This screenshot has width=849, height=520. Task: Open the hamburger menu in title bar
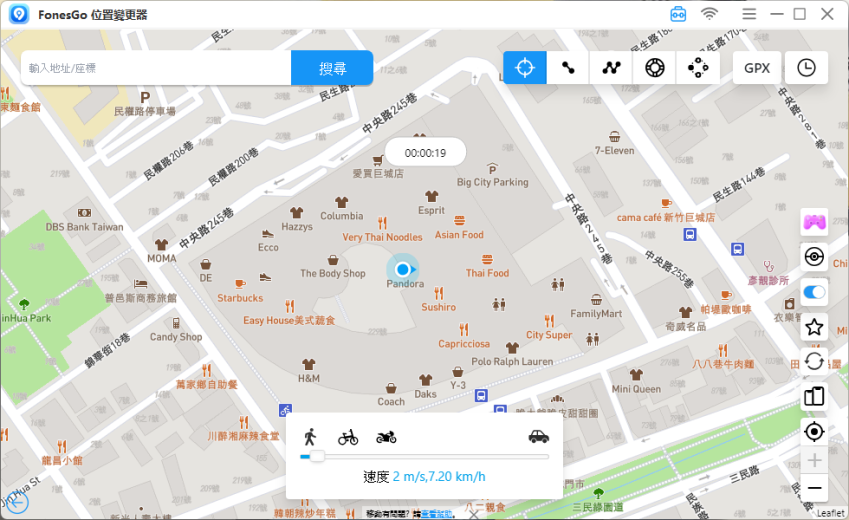[749, 14]
